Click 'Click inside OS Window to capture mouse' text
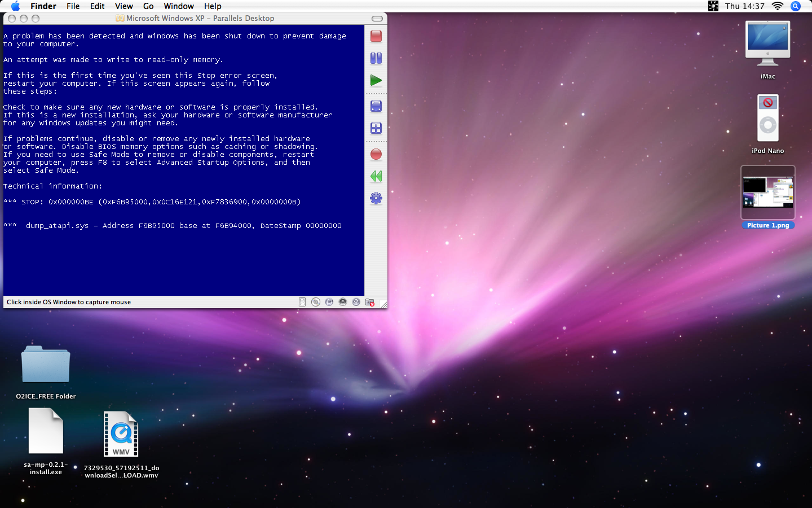 [69, 302]
